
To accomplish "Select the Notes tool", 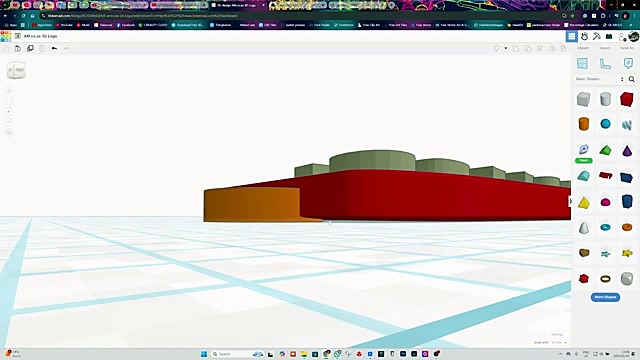I will 628,63.
